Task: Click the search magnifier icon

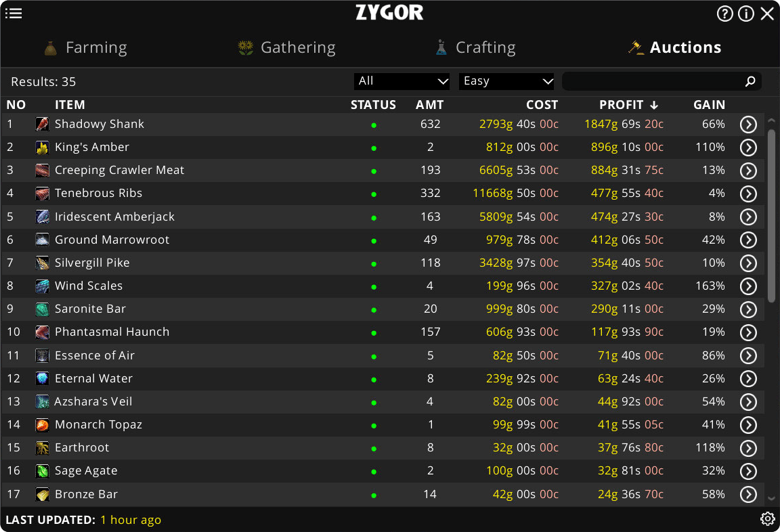Action: (750, 81)
